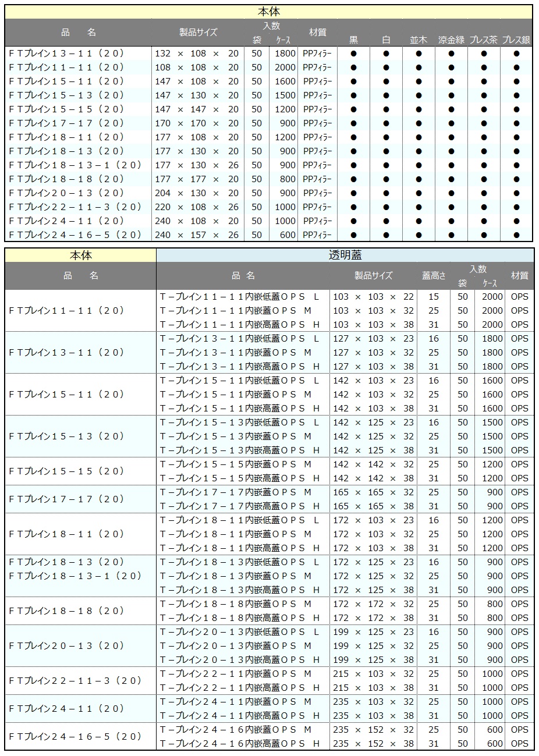
Task: Click ＦＴプレイン１８－１３（２０） in lower table
Action: pos(66,562)
